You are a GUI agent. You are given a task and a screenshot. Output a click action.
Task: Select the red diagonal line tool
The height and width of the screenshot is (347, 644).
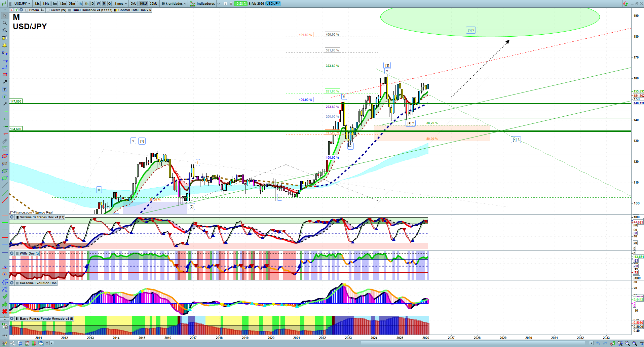[5, 200]
